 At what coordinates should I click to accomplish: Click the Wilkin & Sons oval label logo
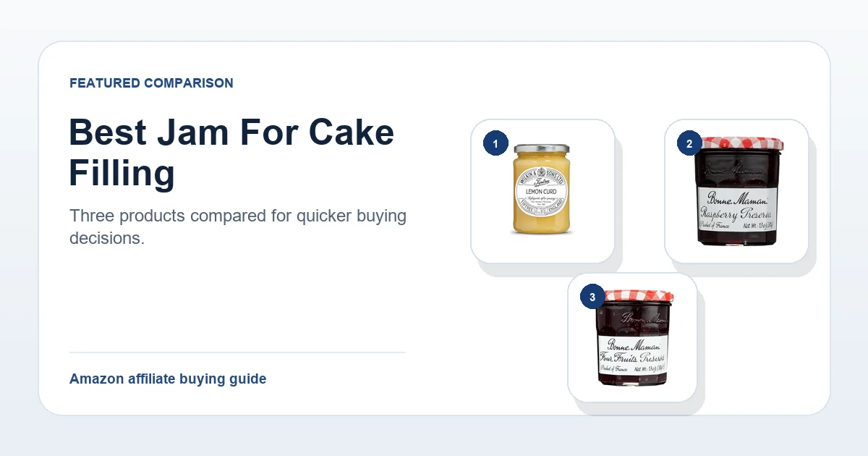(542, 192)
